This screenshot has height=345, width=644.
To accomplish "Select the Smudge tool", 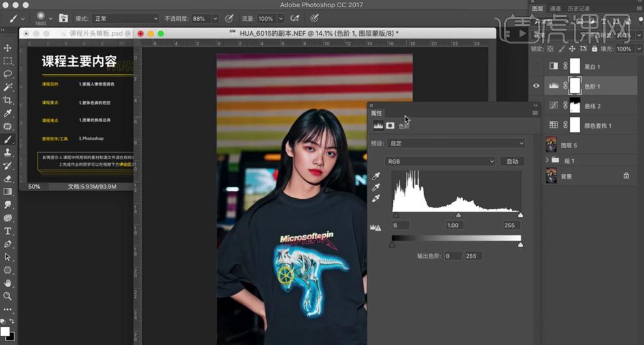I will pyautogui.click(x=7, y=205).
